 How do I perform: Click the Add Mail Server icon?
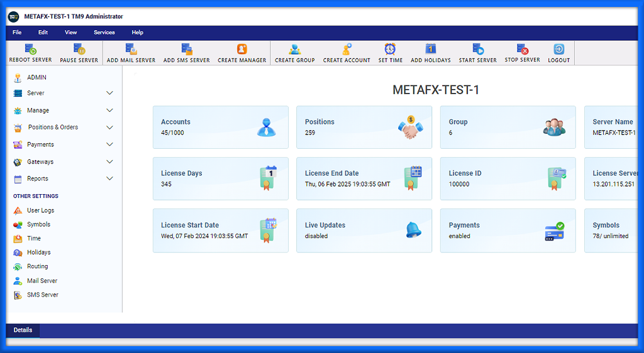click(x=131, y=50)
